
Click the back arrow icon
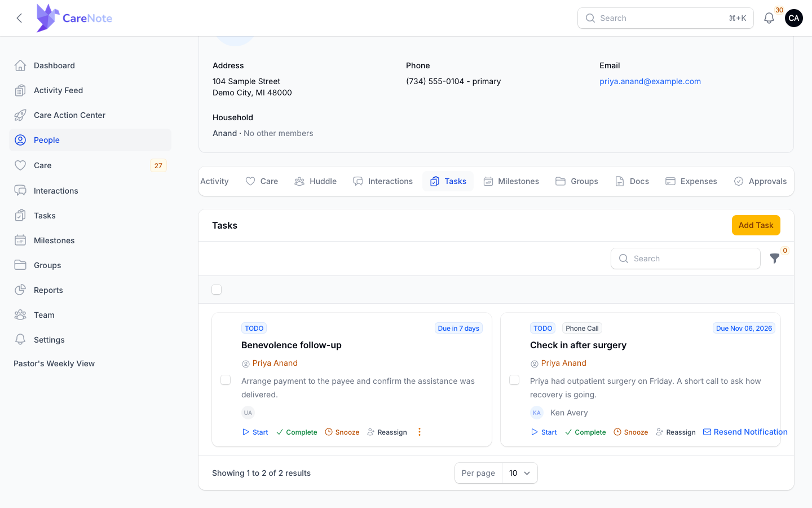click(19, 18)
